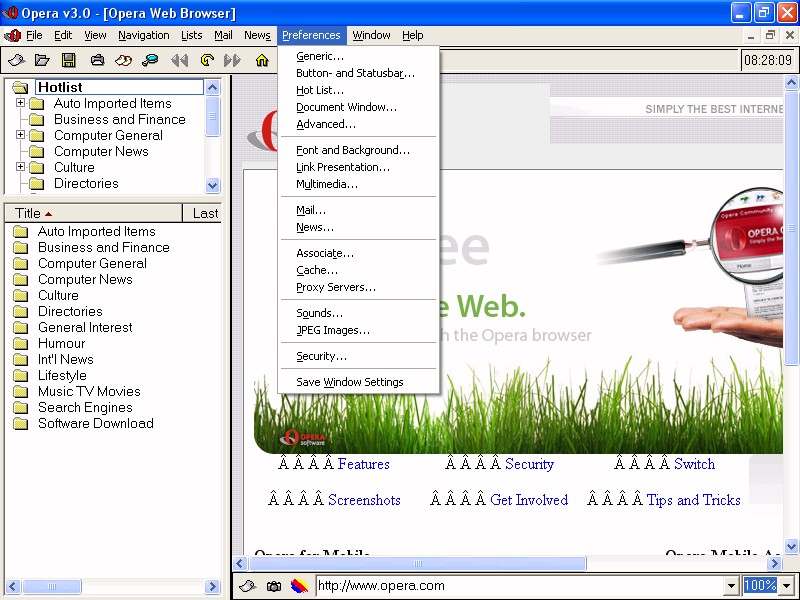Open the Window menu
Screen dimensions: 800x600
371,35
